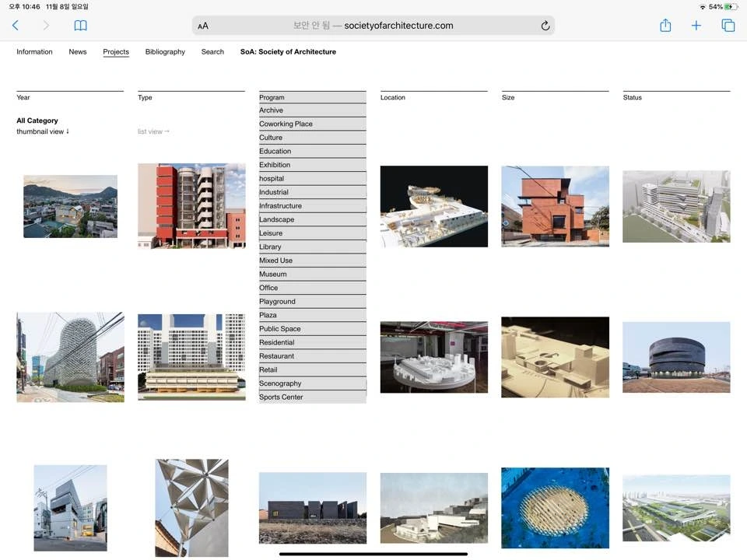Screen dimensions: 747x560
Task: Expand the Location filter column
Action: pos(433,97)
